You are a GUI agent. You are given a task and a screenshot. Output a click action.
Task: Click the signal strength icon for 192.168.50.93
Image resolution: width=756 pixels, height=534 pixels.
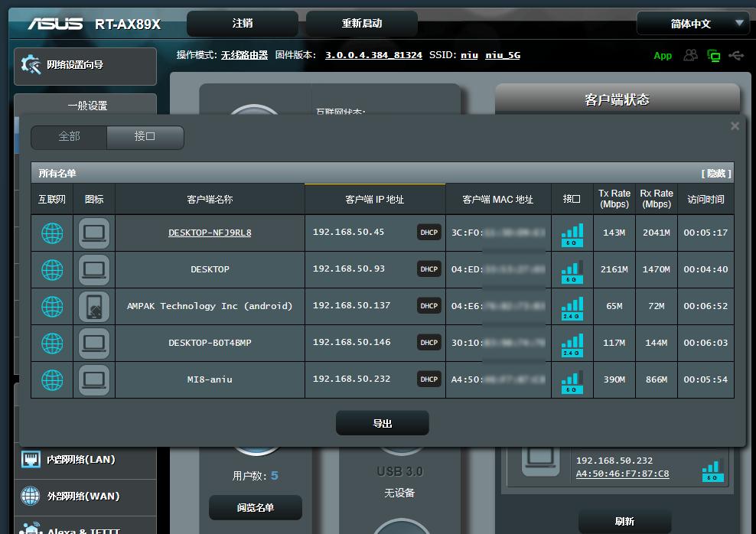click(572, 269)
